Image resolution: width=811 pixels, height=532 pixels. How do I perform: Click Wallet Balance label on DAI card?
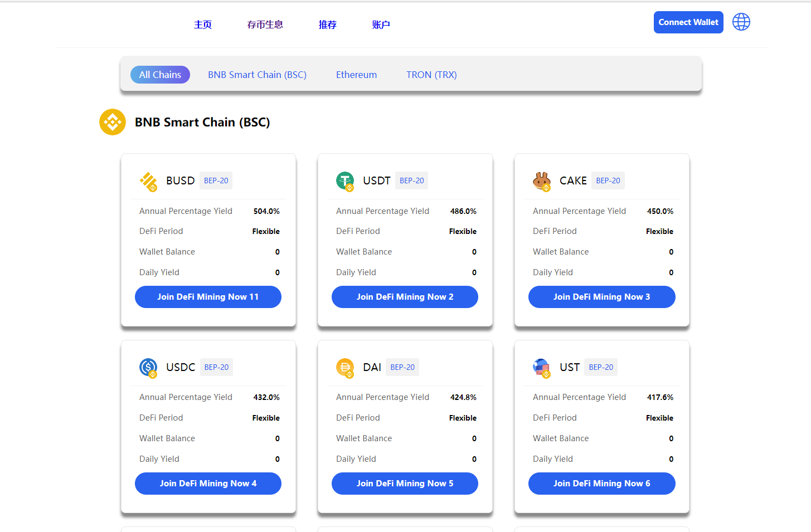point(364,438)
